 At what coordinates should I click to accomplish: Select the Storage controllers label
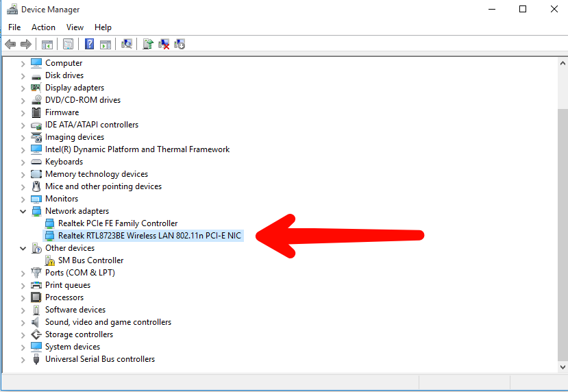point(79,334)
